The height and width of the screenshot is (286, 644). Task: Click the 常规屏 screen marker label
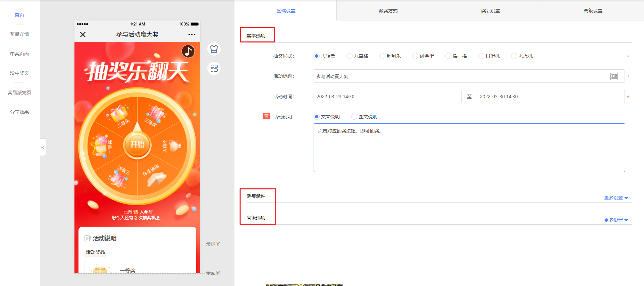tap(213, 244)
